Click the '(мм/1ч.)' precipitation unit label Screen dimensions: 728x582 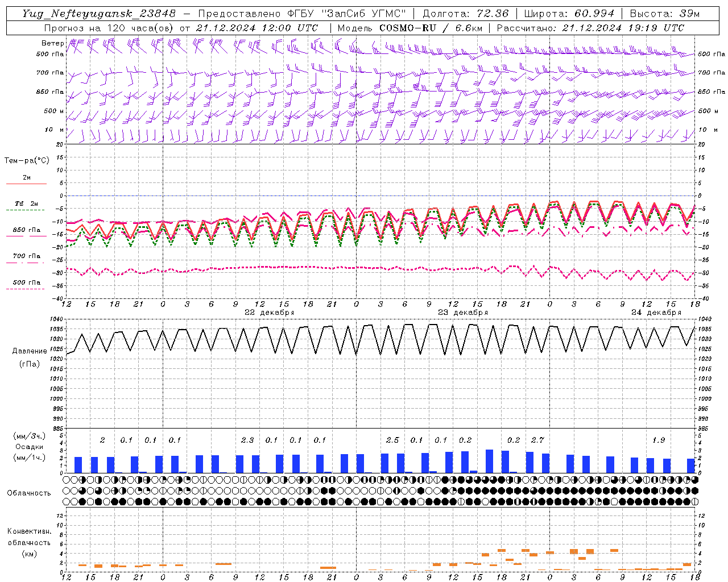click(x=30, y=458)
